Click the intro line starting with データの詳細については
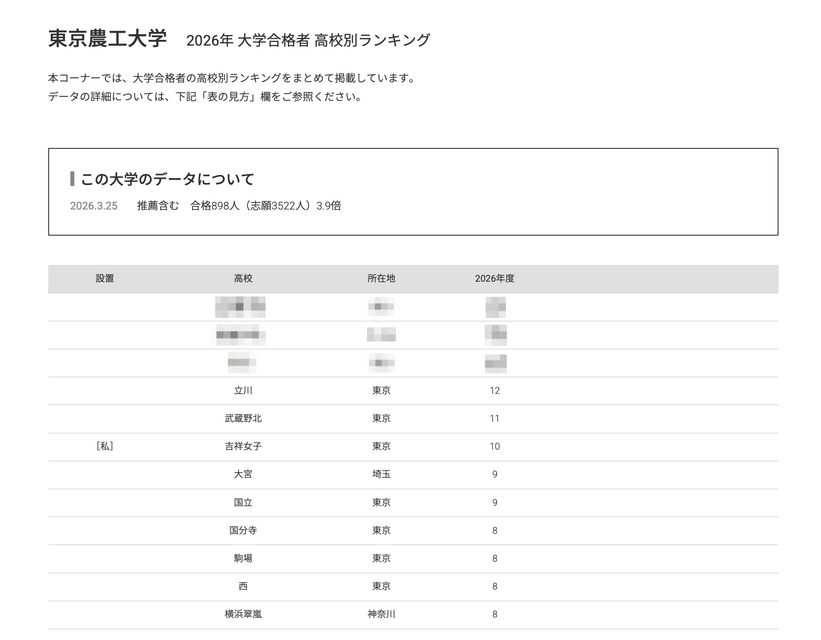This screenshot has height=640, width=821. click(206, 96)
